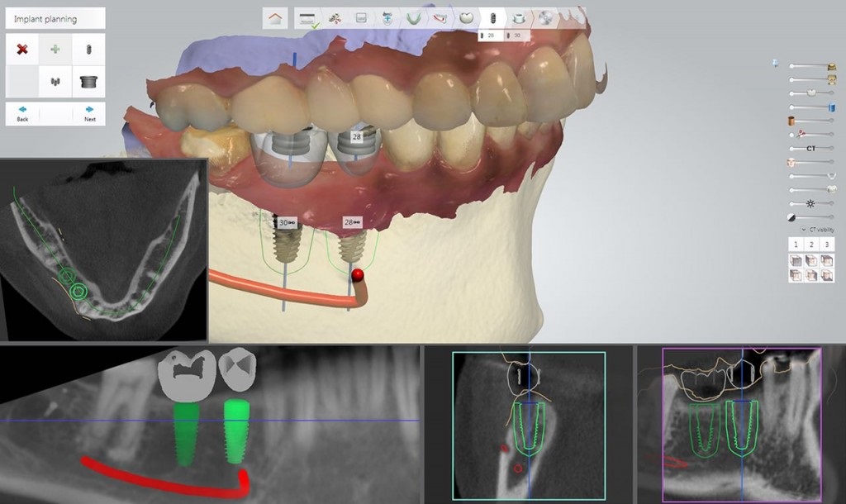The width and height of the screenshot is (846, 504).
Task: Select implant 30 tab below toolbar
Action: (x=516, y=36)
